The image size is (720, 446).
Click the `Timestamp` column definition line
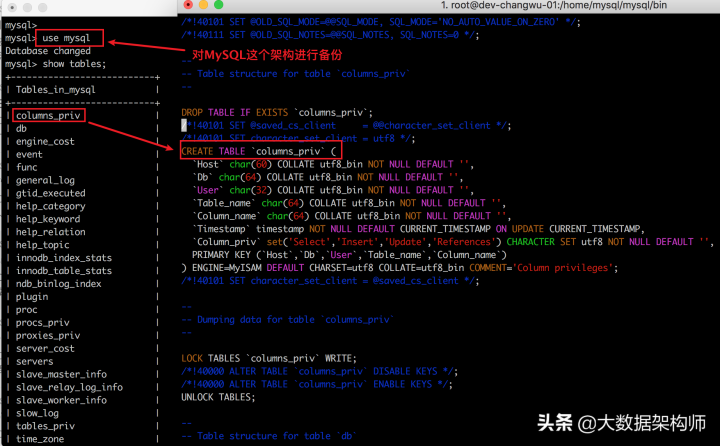tap(418, 229)
